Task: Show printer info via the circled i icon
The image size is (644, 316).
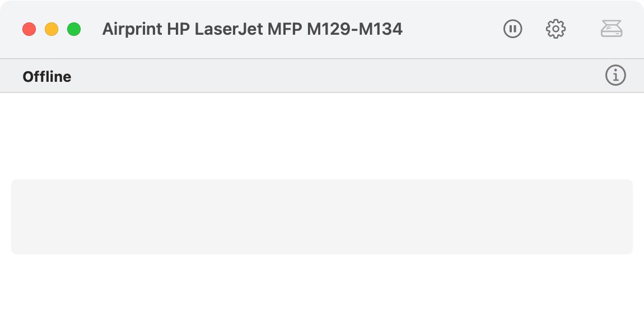Action: point(615,75)
